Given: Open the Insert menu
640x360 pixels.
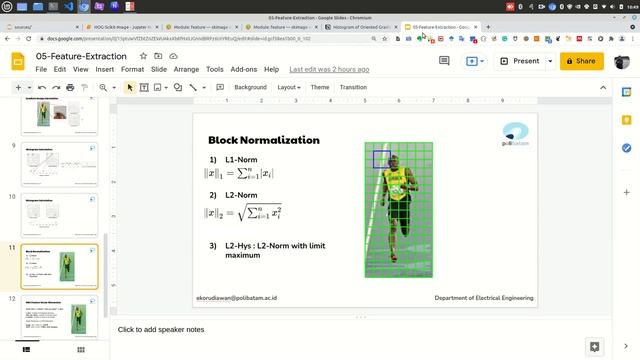Looking at the screenshot, I should pyautogui.click(x=104, y=69).
